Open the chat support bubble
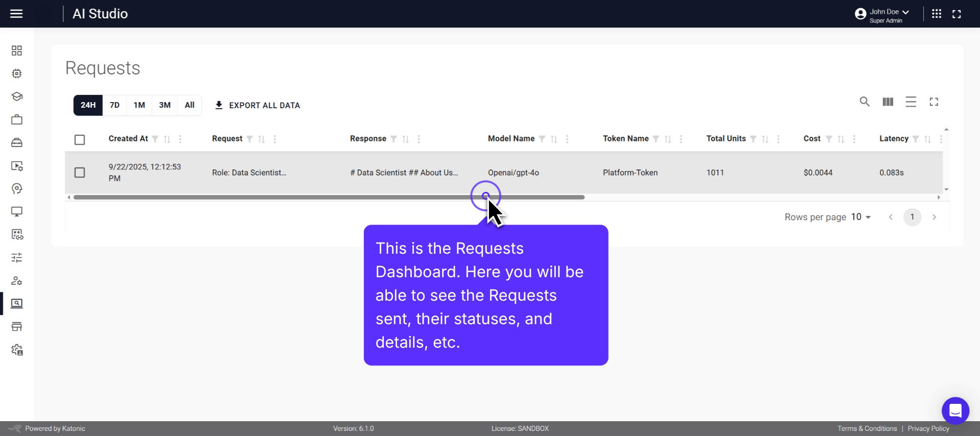980x436 pixels. pyautogui.click(x=955, y=410)
